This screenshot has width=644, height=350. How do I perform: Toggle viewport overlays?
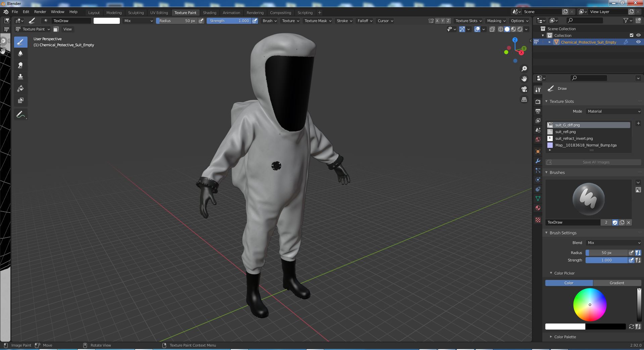(477, 29)
